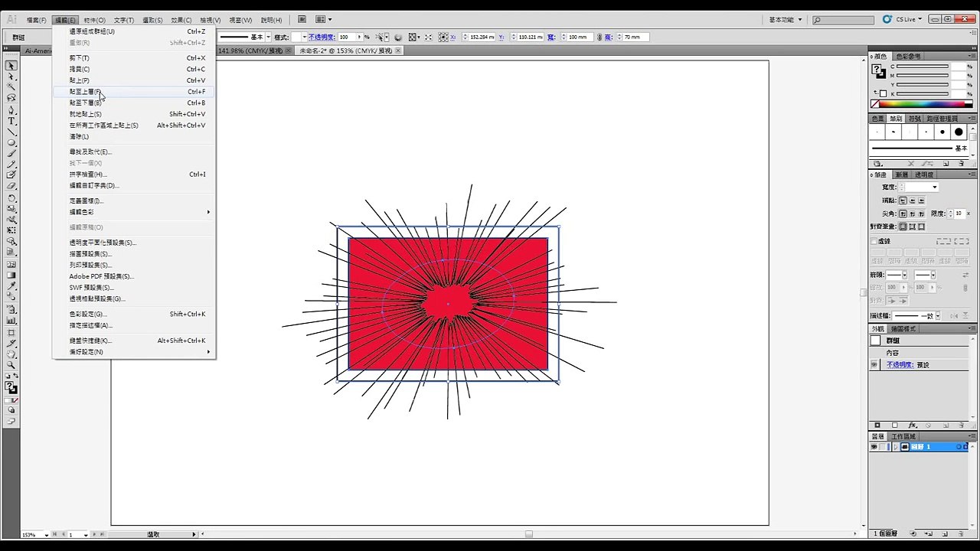Open Bridge from the menu bar icon
Screen dimensions: 980x551
tap(302, 19)
